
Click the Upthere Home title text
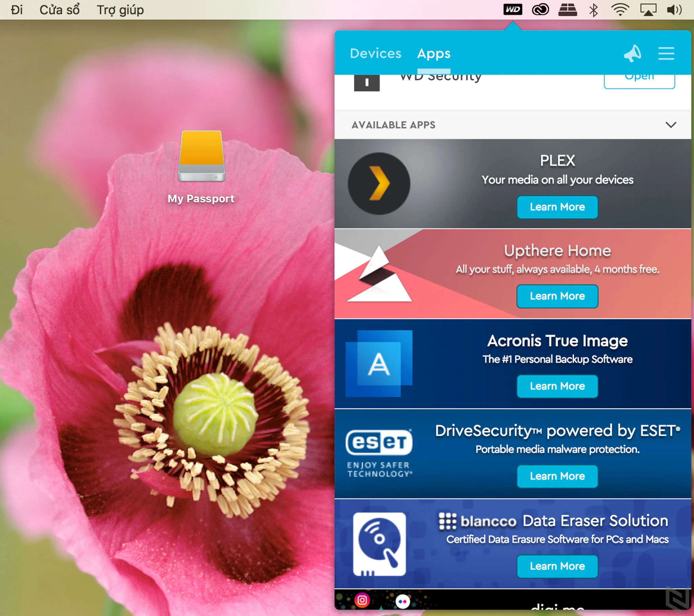pos(557,251)
